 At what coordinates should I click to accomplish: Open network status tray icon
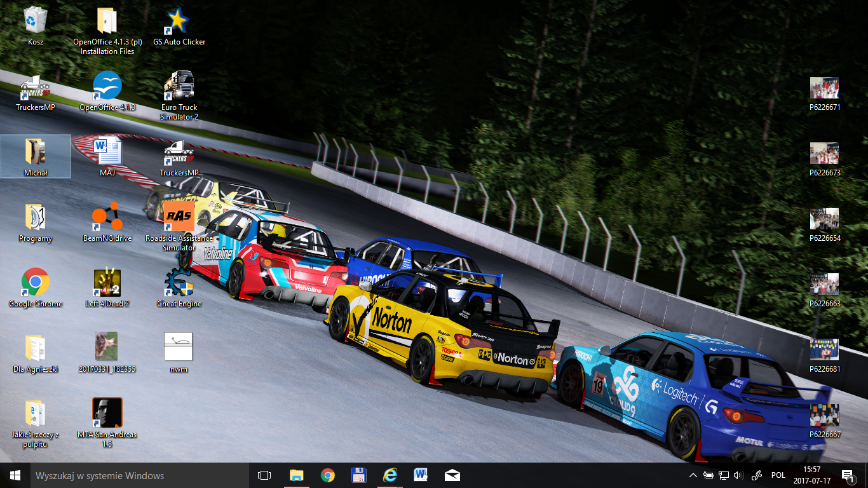(x=723, y=475)
